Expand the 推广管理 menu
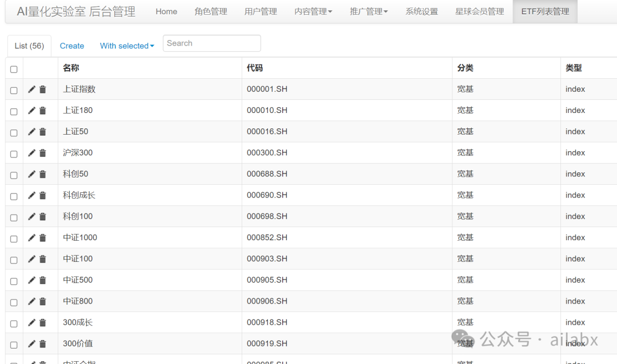This screenshot has width=617, height=364. (368, 12)
